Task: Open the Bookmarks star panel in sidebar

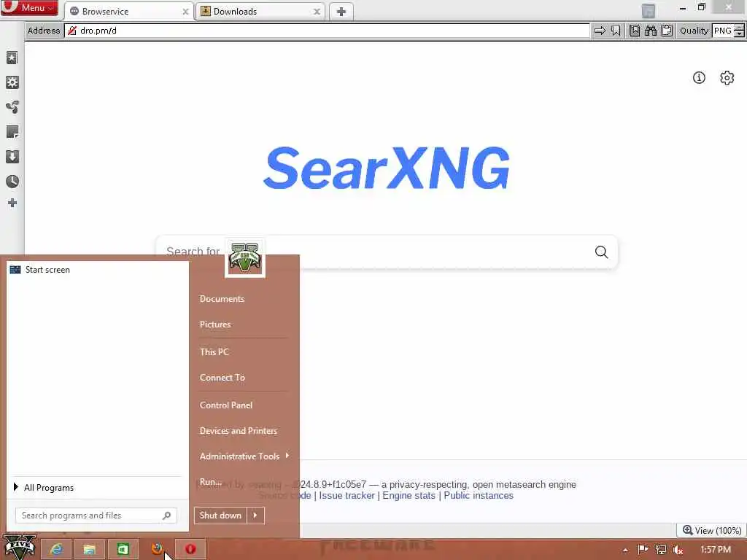Action: [12, 58]
